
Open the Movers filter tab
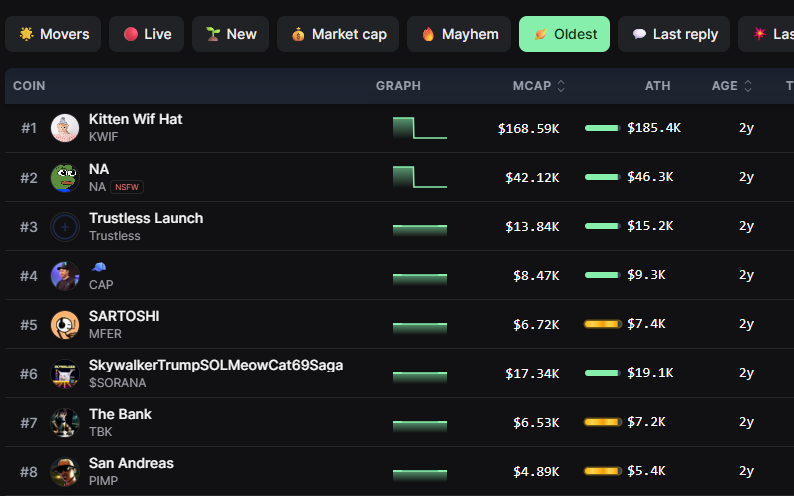tap(53, 34)
